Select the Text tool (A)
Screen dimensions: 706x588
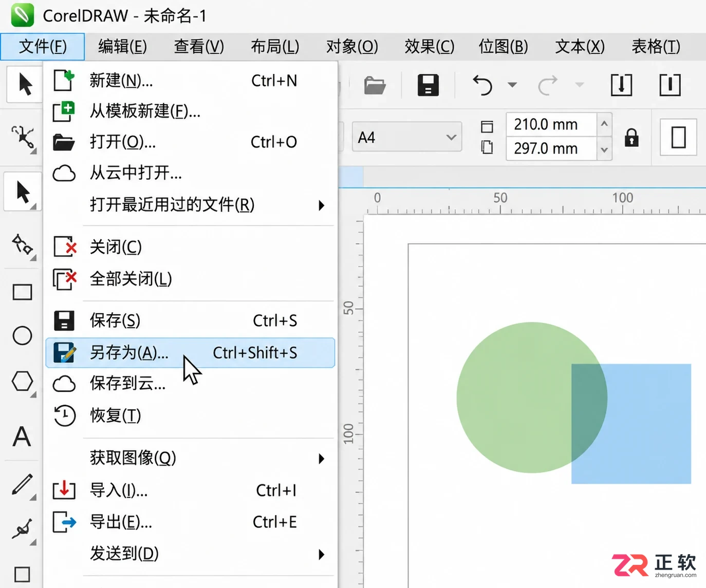pyautogui.click(x=22, y=437)
